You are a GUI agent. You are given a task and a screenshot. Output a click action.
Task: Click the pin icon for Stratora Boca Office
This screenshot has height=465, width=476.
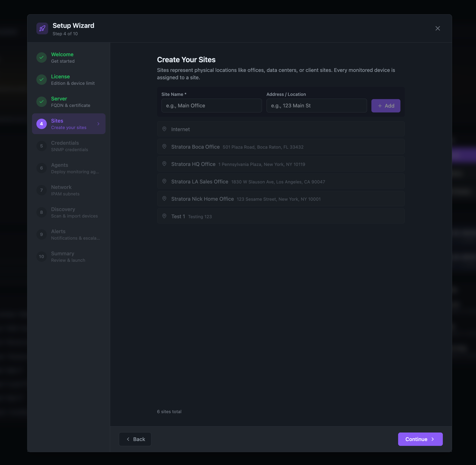pos(164,147)
